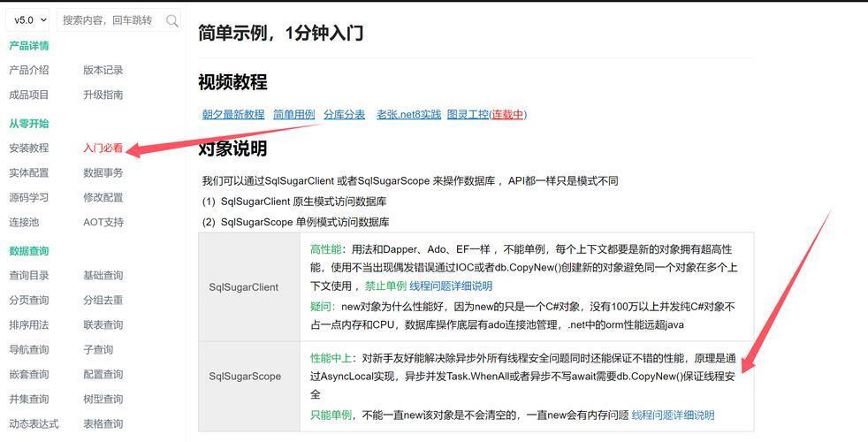The width and height of the screenshot is (868, 442).
Task: Open the 子查询 page
Action: pos(98,349)
